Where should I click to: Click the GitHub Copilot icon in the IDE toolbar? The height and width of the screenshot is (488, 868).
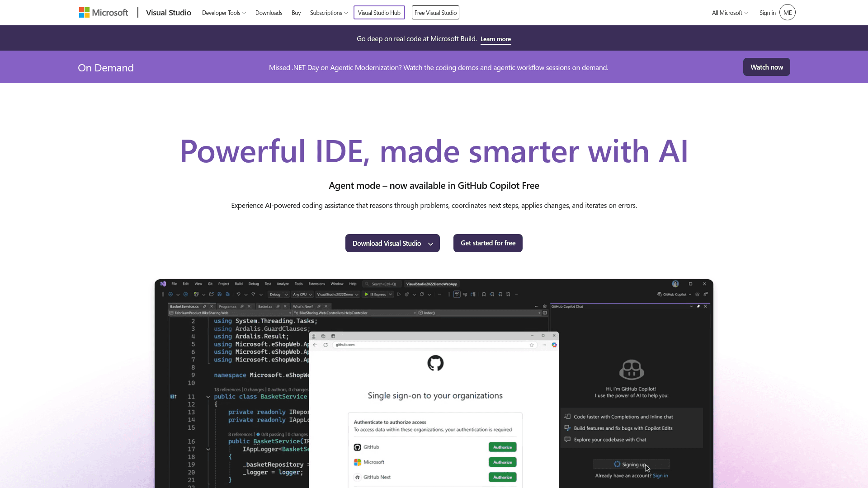[x=660, y=294]
